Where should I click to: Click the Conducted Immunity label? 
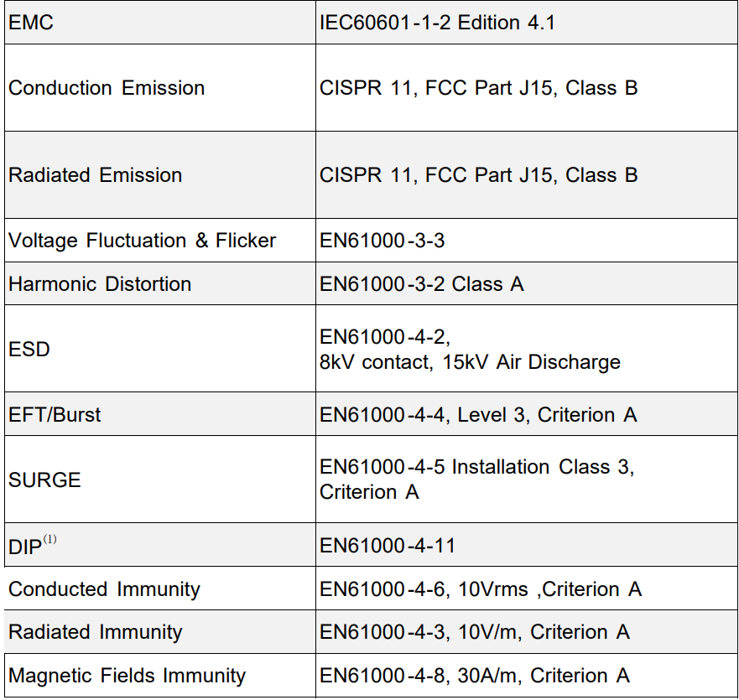(x=104, y=589)
